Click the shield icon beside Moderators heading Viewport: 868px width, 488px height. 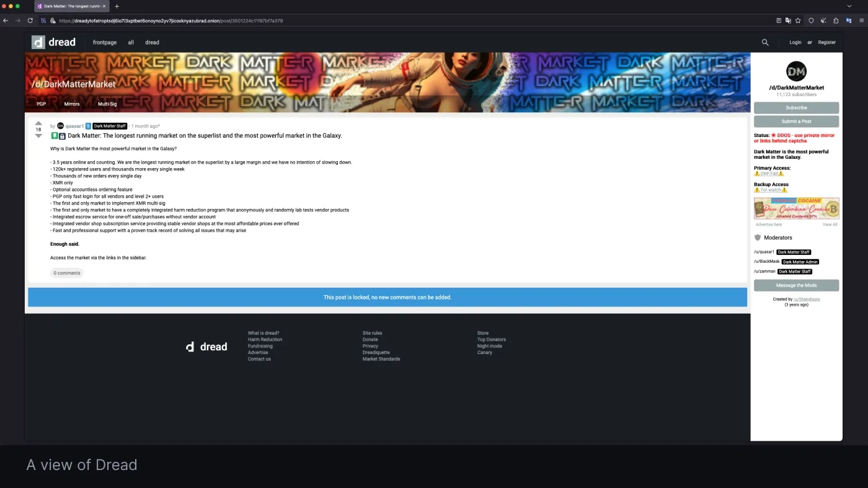758,237
